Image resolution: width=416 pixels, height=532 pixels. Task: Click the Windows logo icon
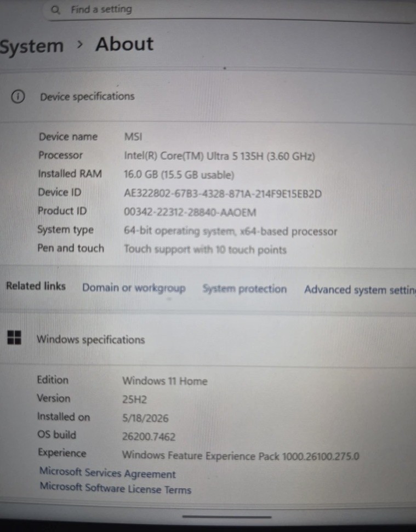coord(14,337)
